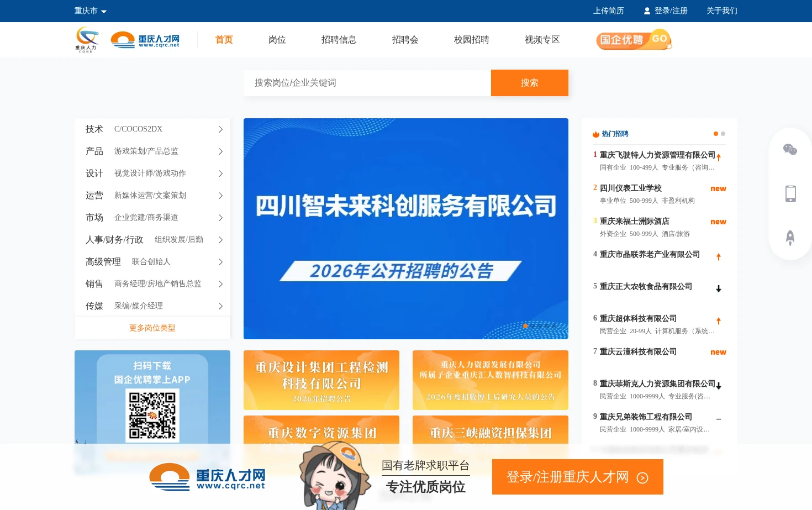The width and height of the screenshot is (812, 510).
Task: Open the 重庆市 city dropdown
Action: point(91,11)
